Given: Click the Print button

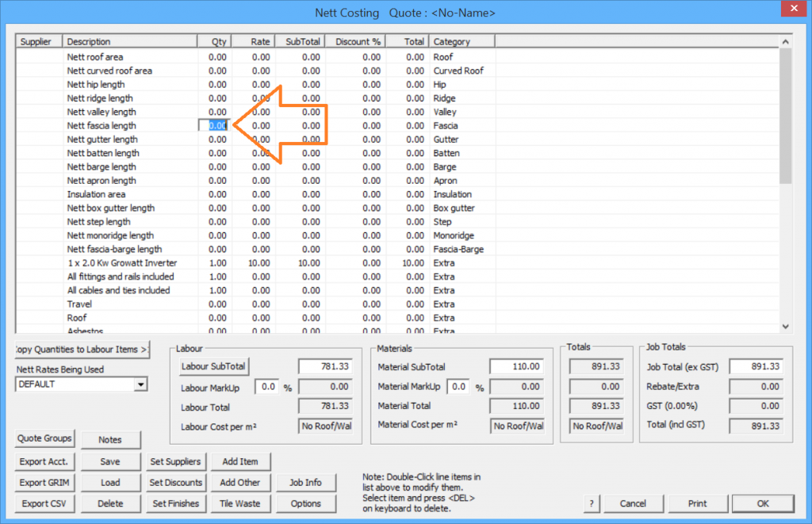Looking at the screenshot, I should coord(698,503).
